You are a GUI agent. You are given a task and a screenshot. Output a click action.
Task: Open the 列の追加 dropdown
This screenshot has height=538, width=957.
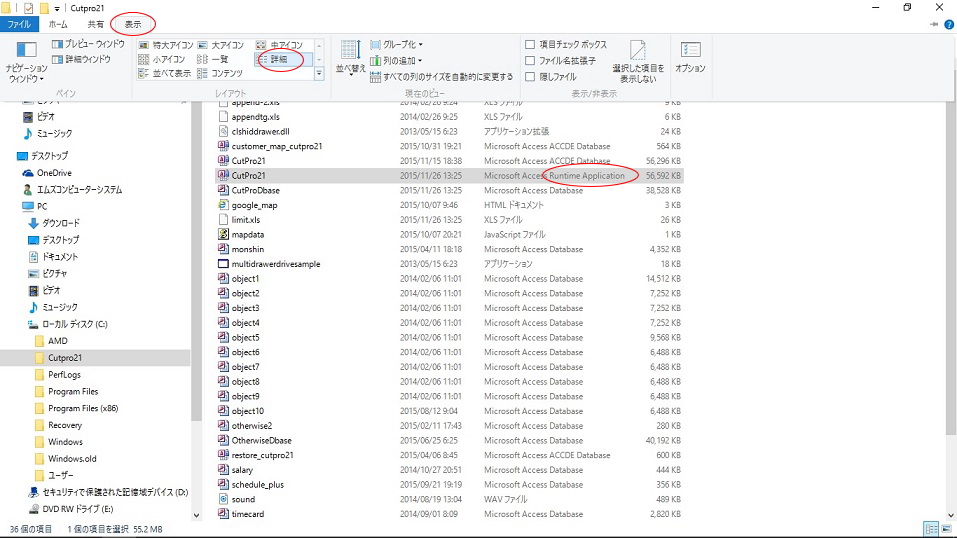coord(396,60)
